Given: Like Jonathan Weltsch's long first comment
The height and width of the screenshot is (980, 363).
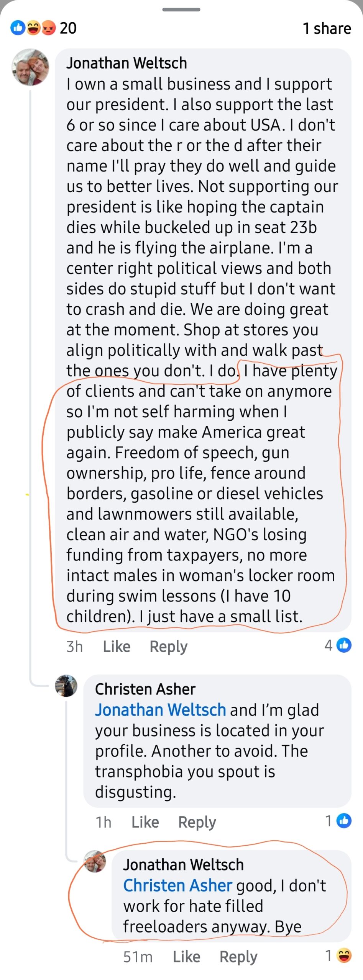Looking at the screenshot, I should click(x=117, y=647).
